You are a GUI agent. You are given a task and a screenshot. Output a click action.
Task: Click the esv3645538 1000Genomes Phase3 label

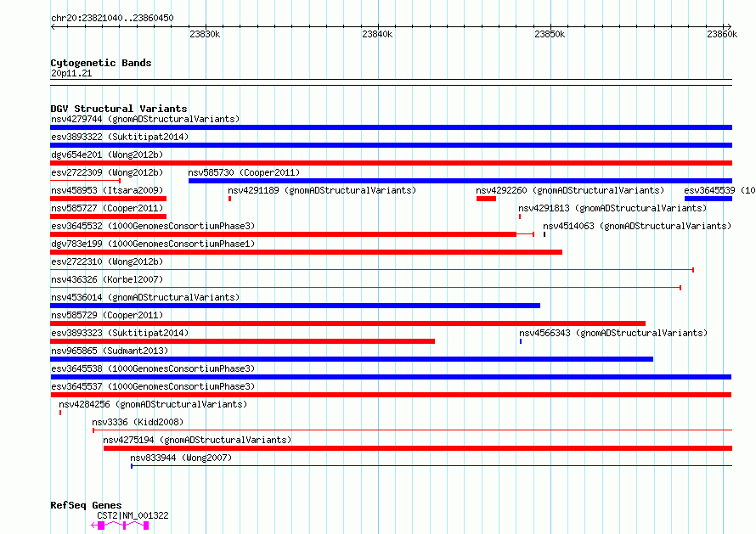(x=153, y=368)
